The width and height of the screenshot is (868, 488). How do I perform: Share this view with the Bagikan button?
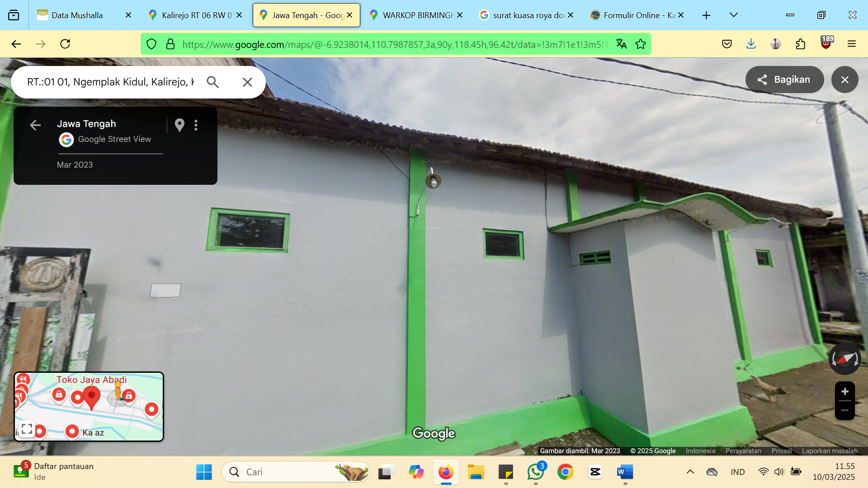tap(784, 80)
